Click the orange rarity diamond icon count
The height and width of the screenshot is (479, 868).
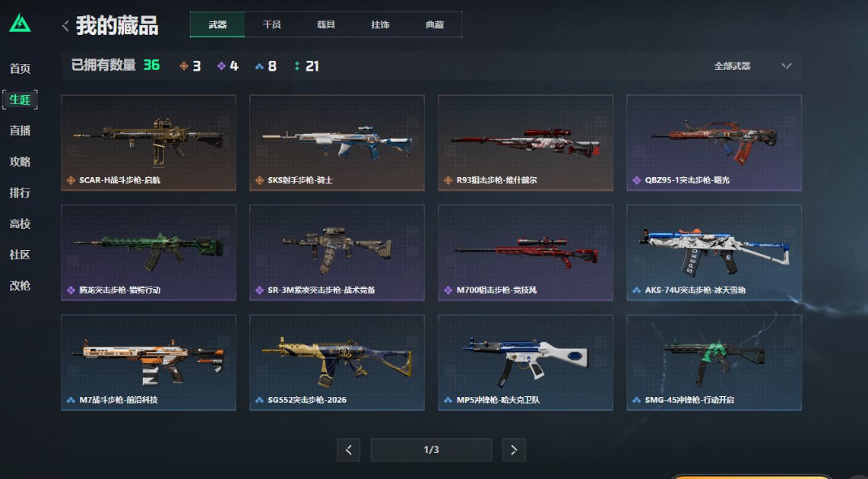[x=190, y=66]
